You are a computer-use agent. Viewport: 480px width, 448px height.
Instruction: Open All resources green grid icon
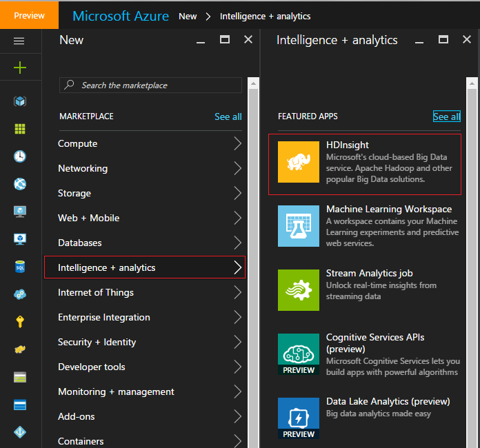20,129
